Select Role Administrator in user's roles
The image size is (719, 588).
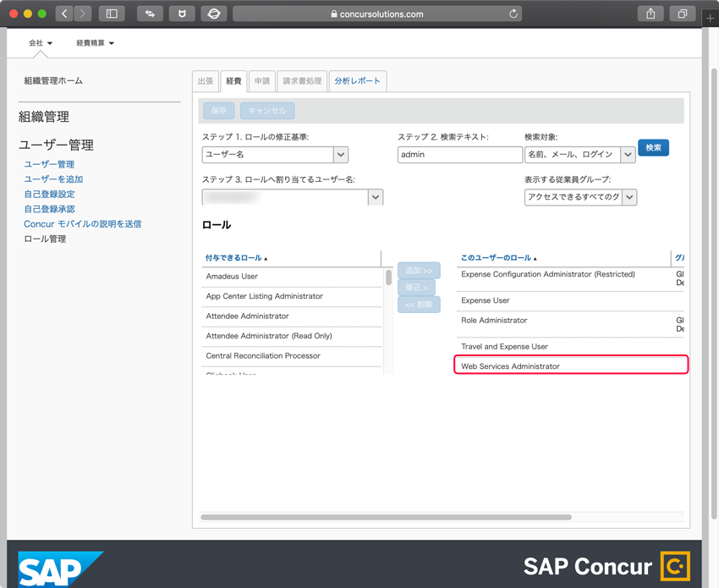tap(570, 324)
